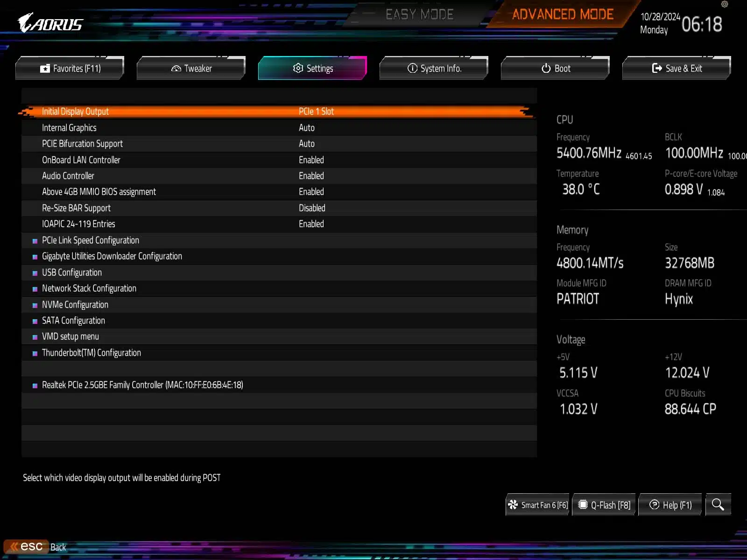
Task: Switch to the Tweaker tab
Action: coord(191,68)
